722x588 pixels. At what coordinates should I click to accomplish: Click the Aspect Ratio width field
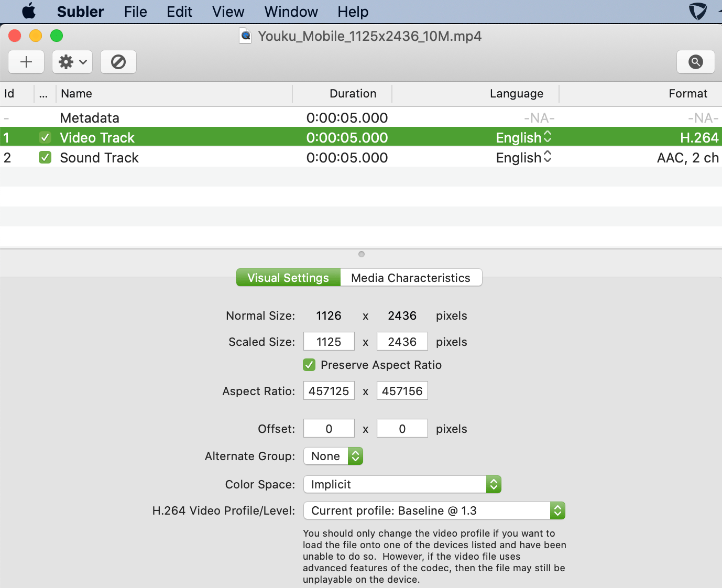329,391
